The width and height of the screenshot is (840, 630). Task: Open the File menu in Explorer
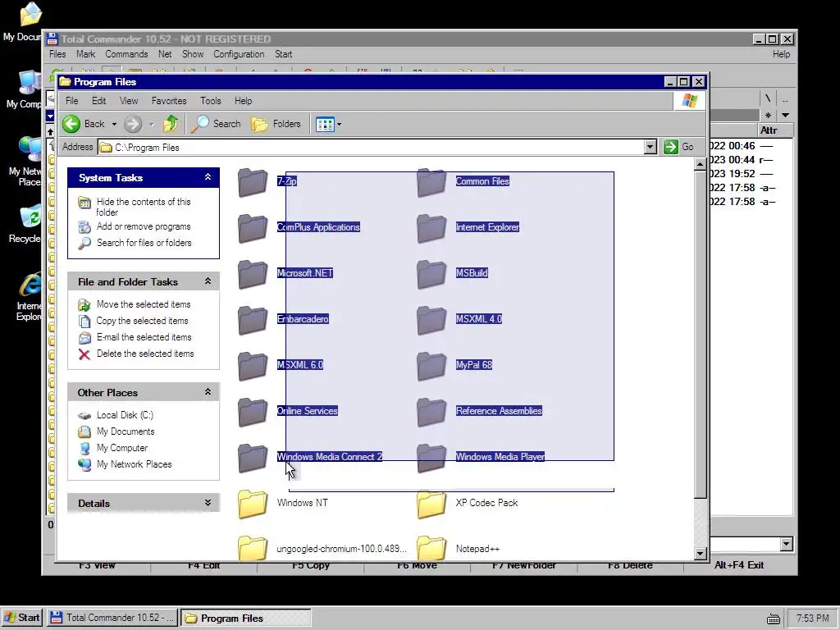pos(72,101)
